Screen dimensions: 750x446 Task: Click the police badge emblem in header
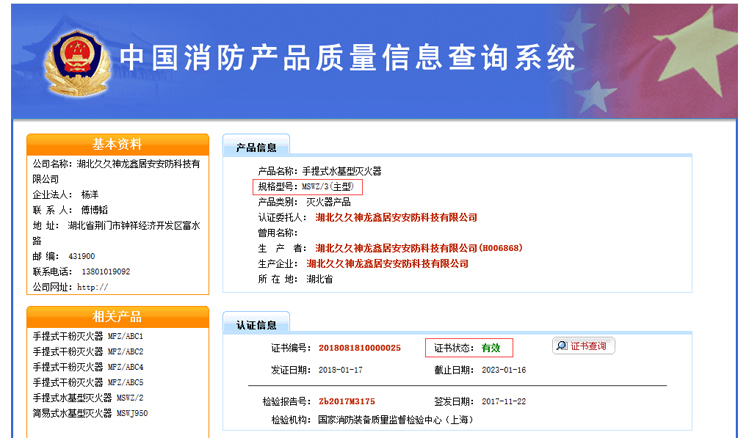(77, 63)
